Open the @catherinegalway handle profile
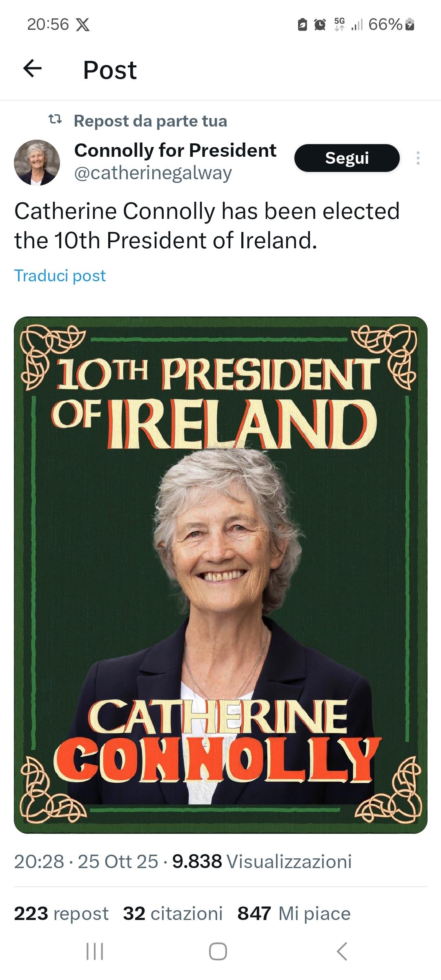Viewport: 441px width, 980px height. click(x=153, y=173)
